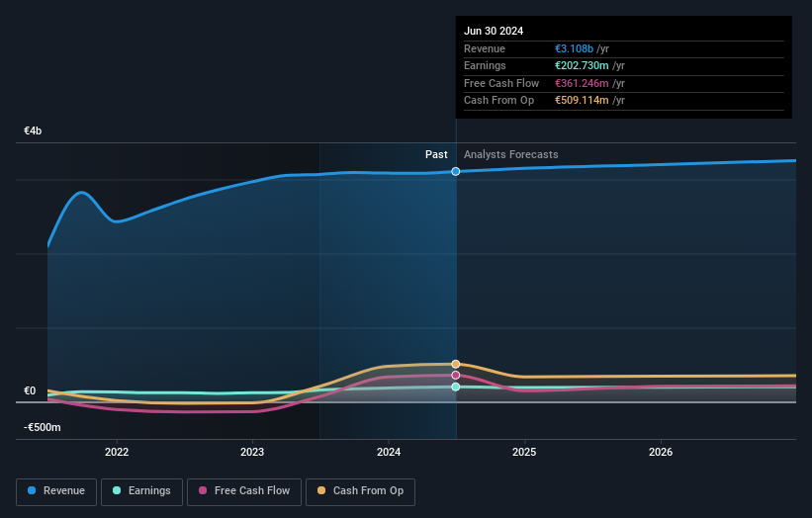
Task: Click the -€500m y-axis label
Action: pos(42,427)
